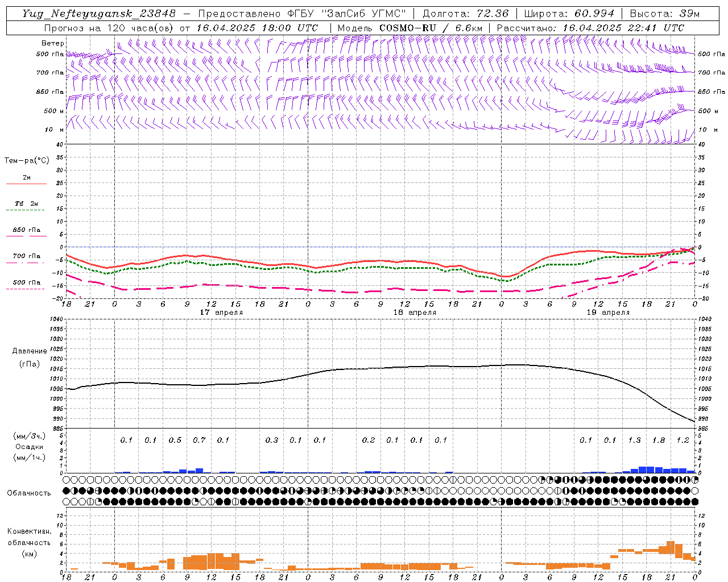Click the forecast start 16.04.2025 18:00 UTC

click(x=257, y=28)
